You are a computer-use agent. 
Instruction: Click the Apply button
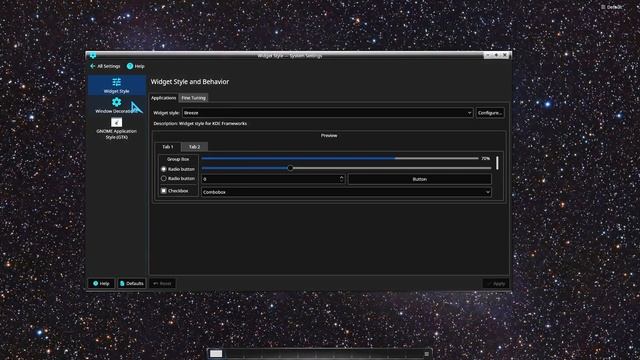coord(496,283)
